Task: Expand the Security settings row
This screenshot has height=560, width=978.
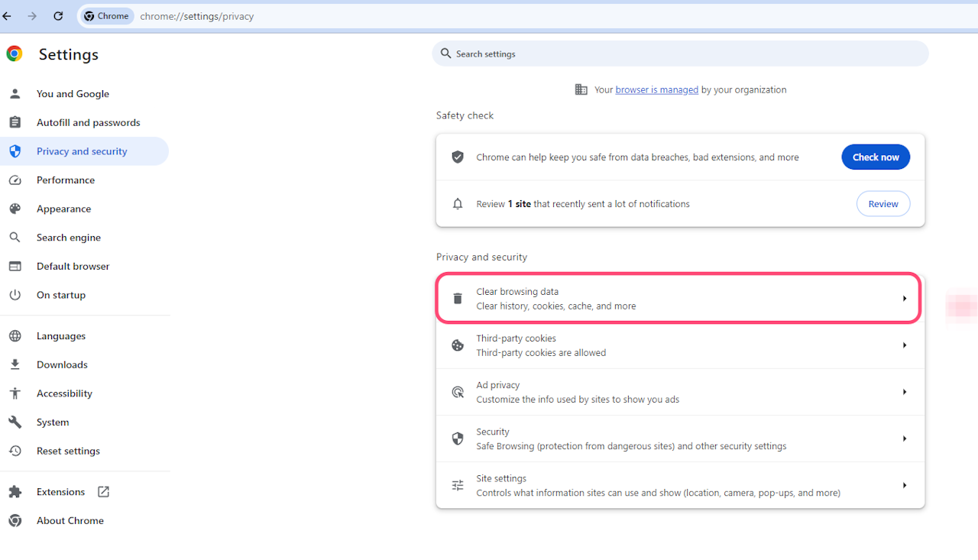Action: pyautogui.click(x=905, y=438)
